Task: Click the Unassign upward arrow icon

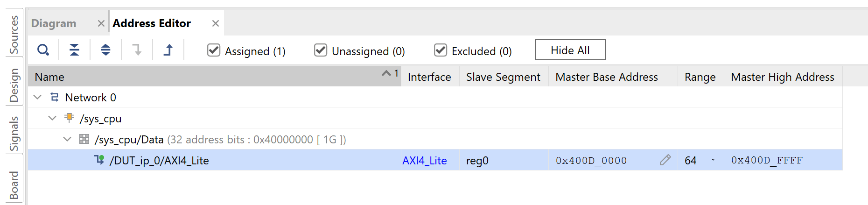Action: (x=168, y=50)
